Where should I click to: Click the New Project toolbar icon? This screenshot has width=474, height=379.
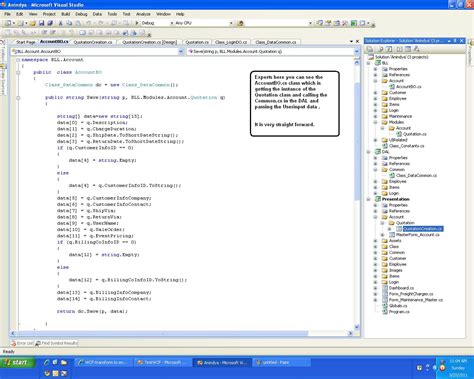[x=8, y=23]
